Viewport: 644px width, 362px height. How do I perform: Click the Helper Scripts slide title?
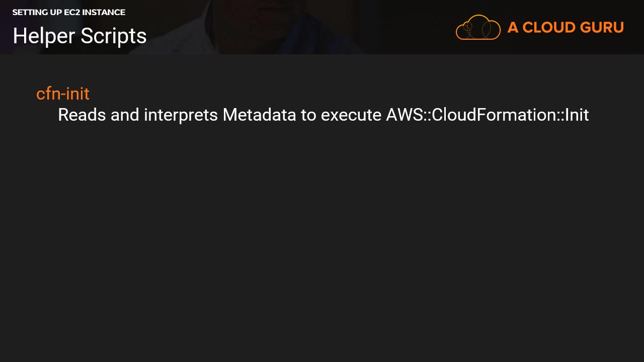click(79, 36)
